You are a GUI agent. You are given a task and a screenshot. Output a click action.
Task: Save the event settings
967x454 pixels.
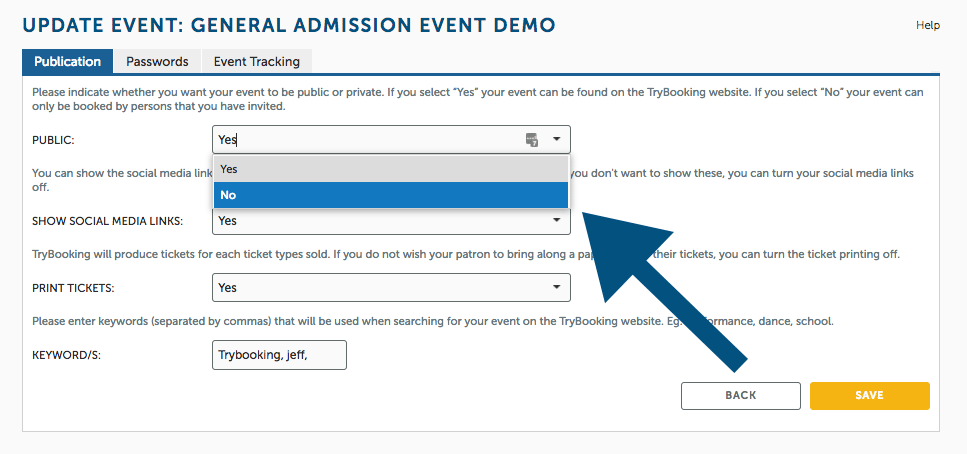[x=870, y=395]
